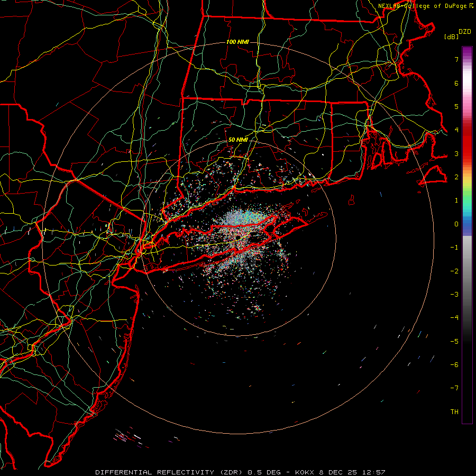Click the DIFFERENTIAL REFLECTIVITY (ZDR) caption text
Viewport: 476px width, 476px height.
169,472
